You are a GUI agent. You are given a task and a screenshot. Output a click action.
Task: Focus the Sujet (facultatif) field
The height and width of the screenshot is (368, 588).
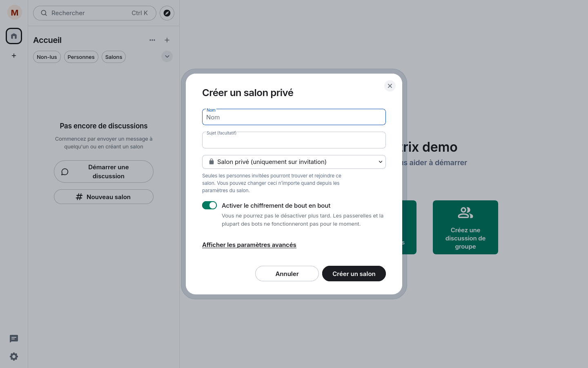(x=294, y=140)
